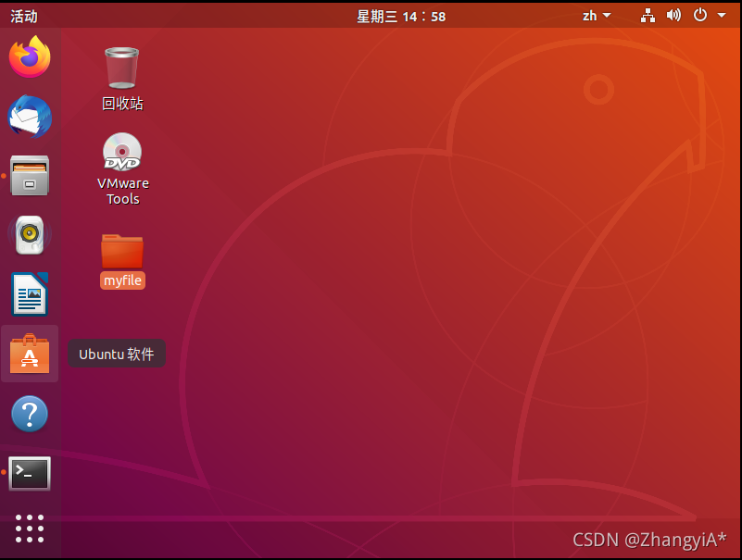Launch Rhythmbox music player
Viewport: 742px width, 560px height.
pyautogui.click(x=30, y=234)
